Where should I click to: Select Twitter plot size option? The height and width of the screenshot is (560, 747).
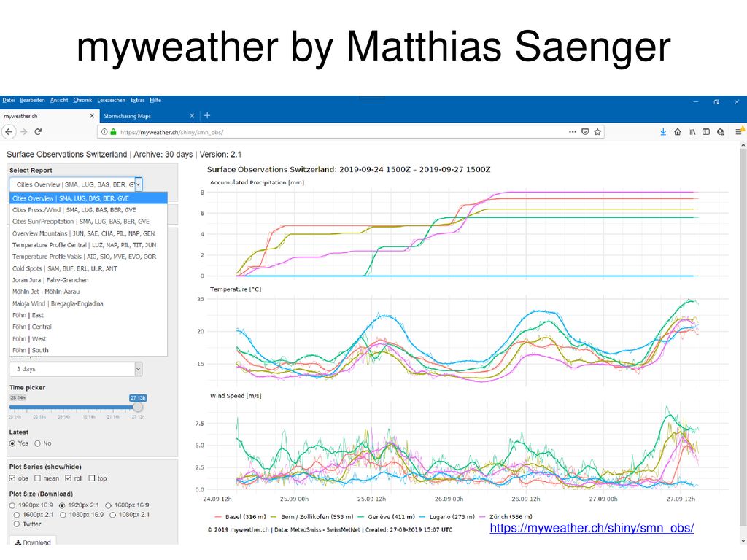[17, 524]
